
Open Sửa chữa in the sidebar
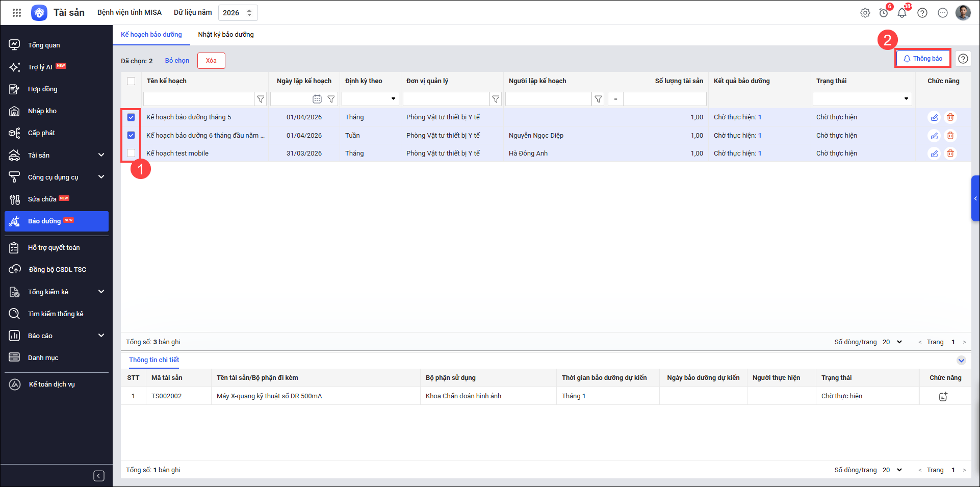click(x=42, y=199)
